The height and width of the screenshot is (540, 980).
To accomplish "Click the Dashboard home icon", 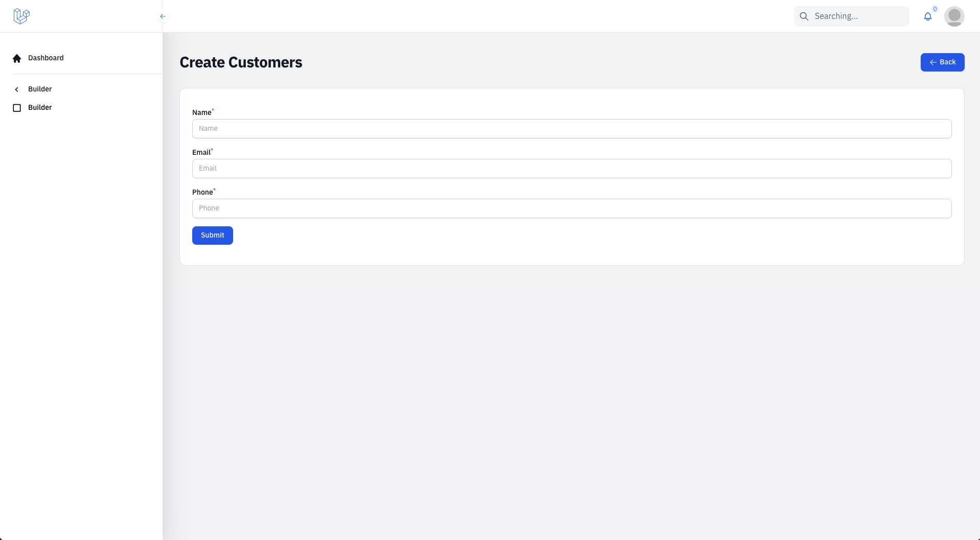I will [17, 58].
